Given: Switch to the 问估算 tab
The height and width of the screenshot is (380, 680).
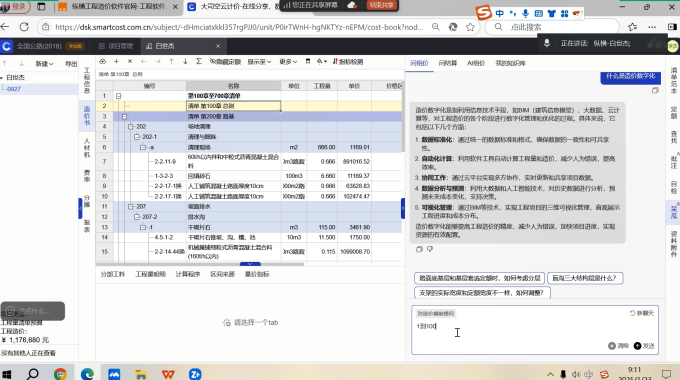Looking at the screenshot, I should [x=448, y=63].
